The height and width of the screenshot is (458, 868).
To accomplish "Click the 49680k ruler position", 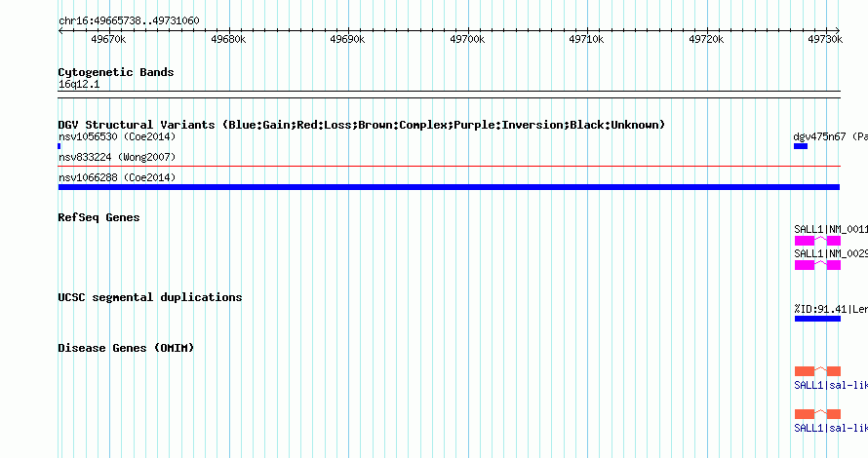I will (228, 39).
